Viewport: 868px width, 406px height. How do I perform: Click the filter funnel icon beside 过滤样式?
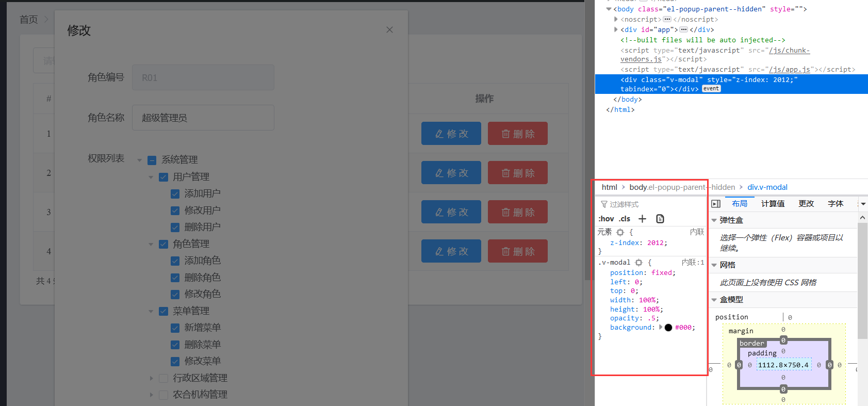604,204
